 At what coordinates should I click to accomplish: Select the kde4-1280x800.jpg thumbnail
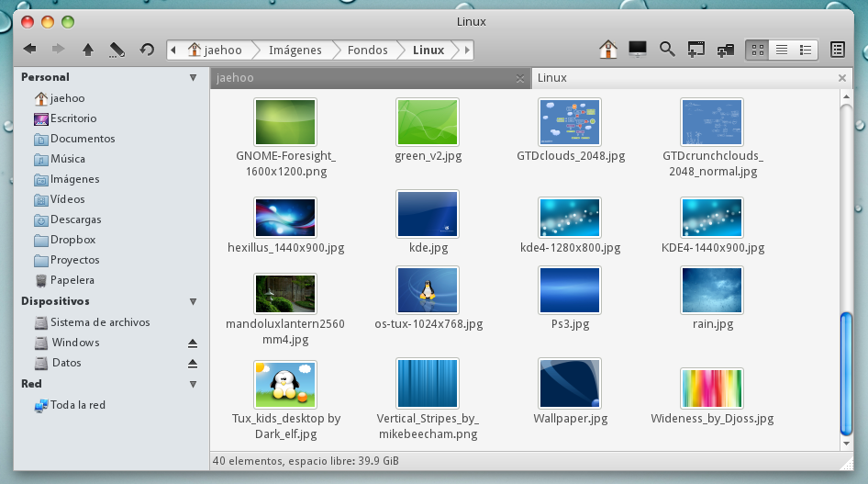(x=570, y=218)
